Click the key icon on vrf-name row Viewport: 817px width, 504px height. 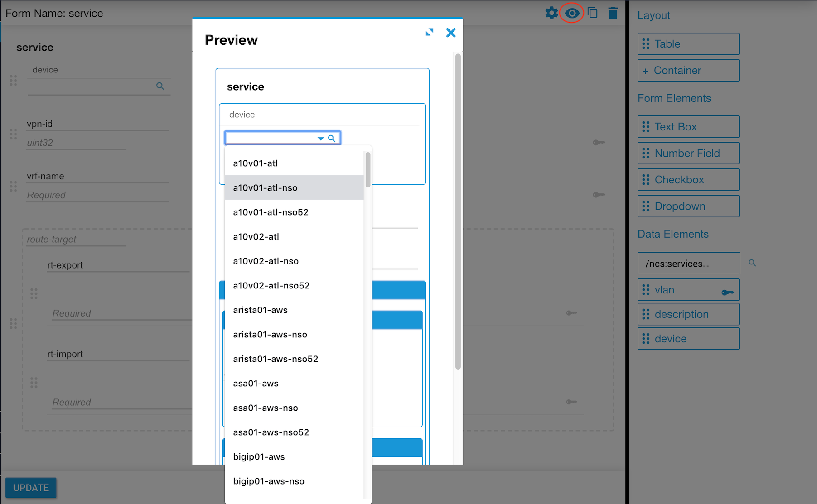point(599,195)
